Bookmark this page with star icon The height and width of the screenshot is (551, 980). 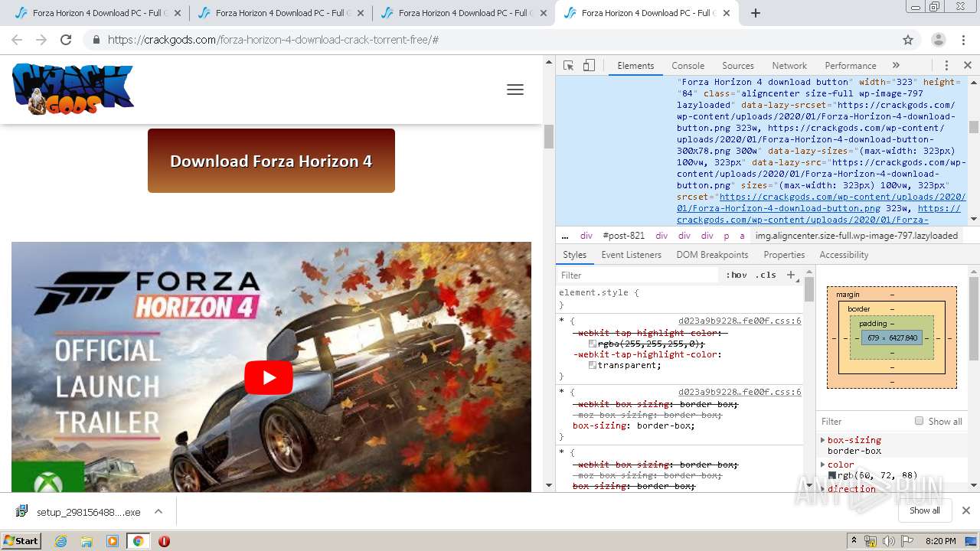click(x=908, y=40)
